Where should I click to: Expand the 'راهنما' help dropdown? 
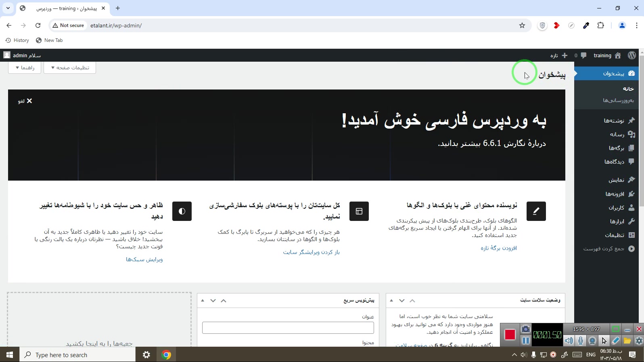tap(25, 68)
